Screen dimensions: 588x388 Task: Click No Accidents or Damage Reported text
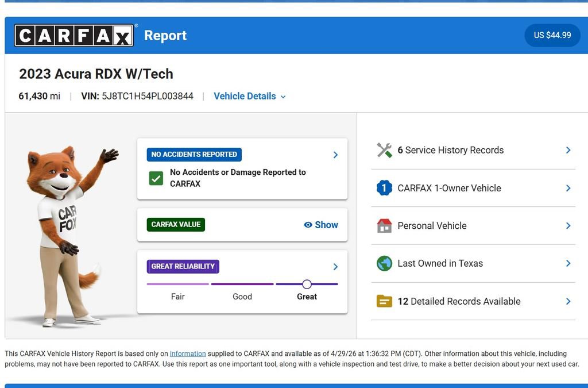238,178
